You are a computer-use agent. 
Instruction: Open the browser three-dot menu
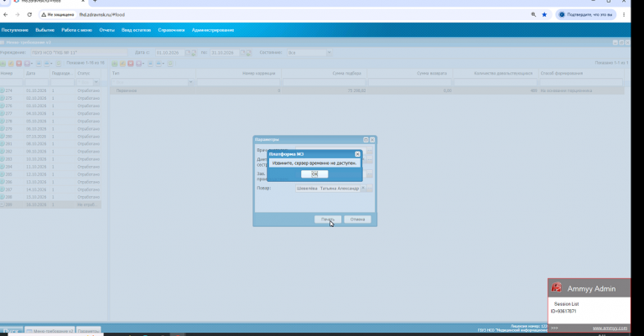(x=624, y=14)
